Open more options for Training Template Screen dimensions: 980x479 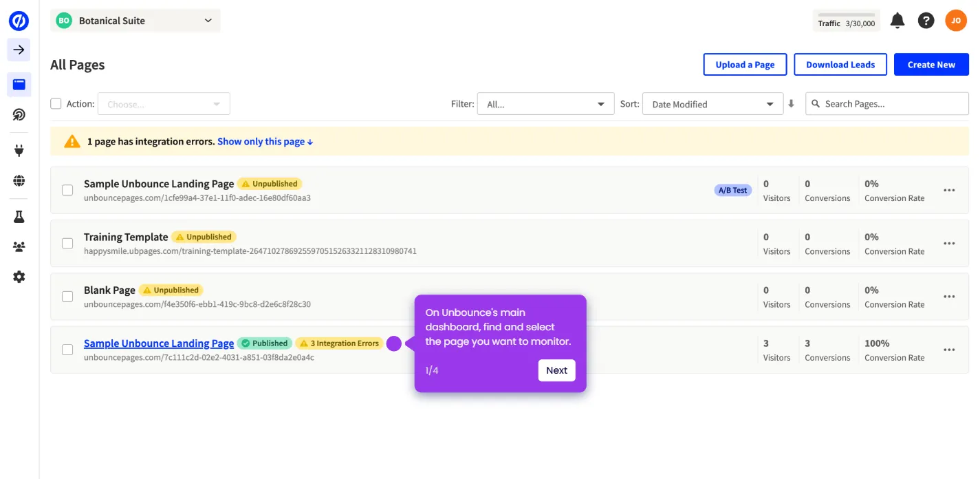click(x=949, y=244)
